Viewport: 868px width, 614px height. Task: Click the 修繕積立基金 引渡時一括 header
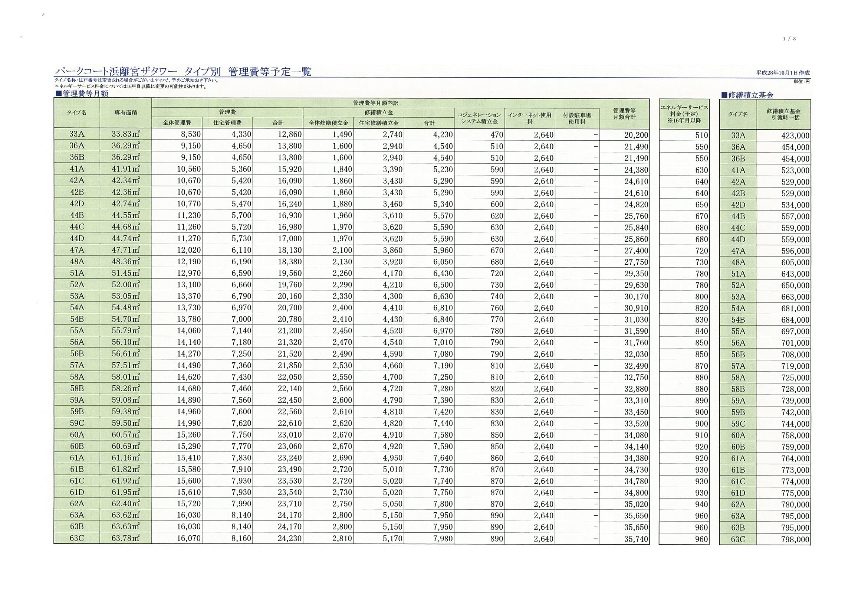[x=783, y=114]
